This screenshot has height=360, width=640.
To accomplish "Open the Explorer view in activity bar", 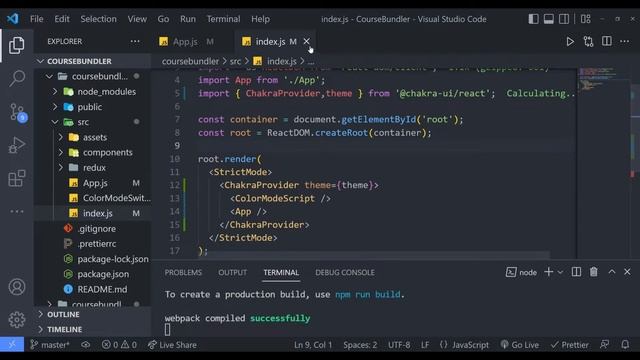I will [x=16, y=45].
